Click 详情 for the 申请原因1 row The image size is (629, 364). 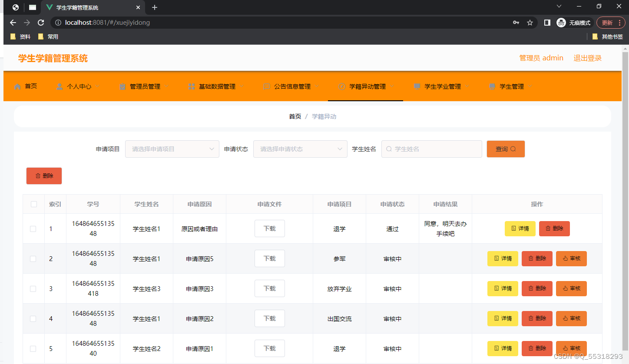(503, 348)
